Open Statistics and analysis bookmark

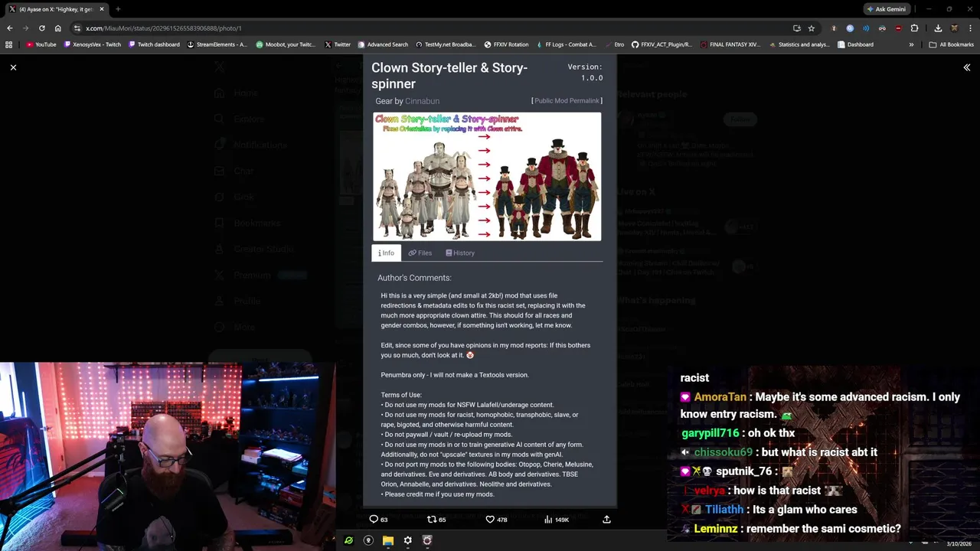799,44
